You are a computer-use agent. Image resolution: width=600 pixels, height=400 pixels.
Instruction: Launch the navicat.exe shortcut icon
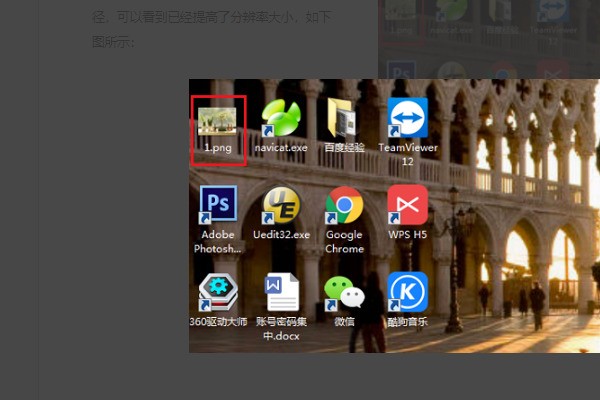click(281, 118)
